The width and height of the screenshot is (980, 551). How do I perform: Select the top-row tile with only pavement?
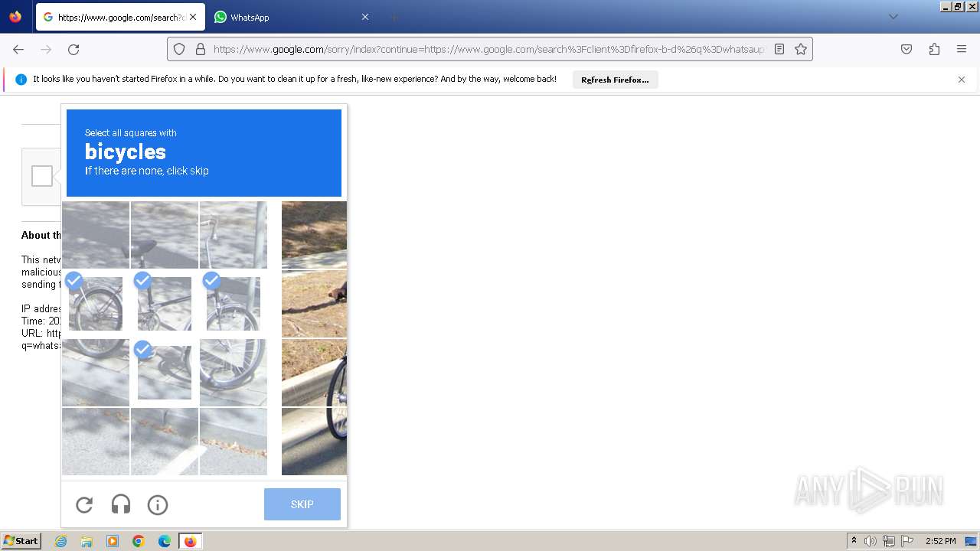pos(96,235)
